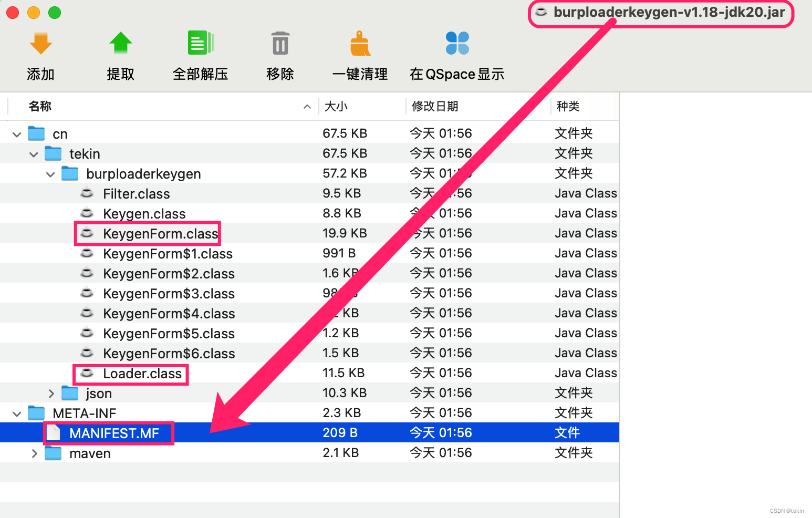Click the KeygenForm$1.class Java icon
The image size is (812, 518).
point(87,253)
